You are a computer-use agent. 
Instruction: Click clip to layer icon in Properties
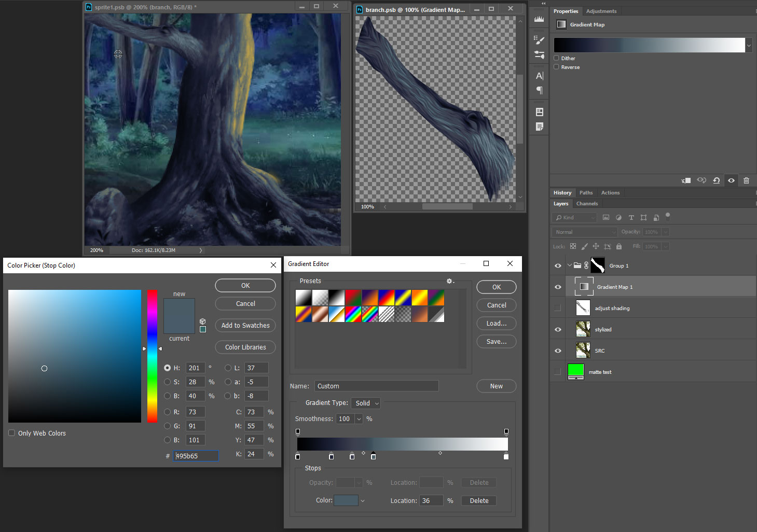click(686, 180)
